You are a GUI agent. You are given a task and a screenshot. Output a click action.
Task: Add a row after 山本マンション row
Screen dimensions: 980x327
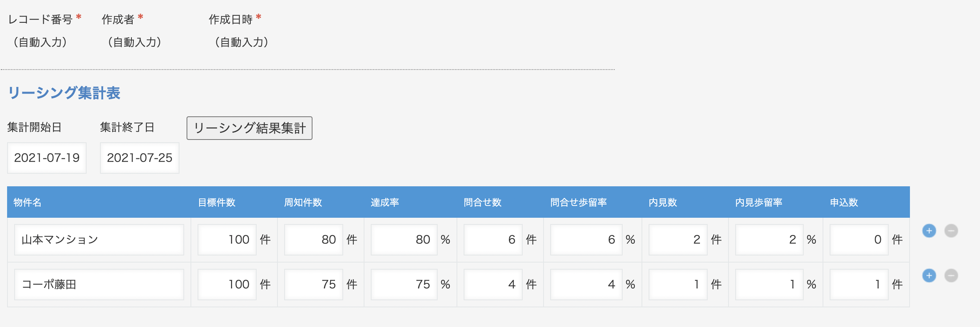click(x=929, y=231)
